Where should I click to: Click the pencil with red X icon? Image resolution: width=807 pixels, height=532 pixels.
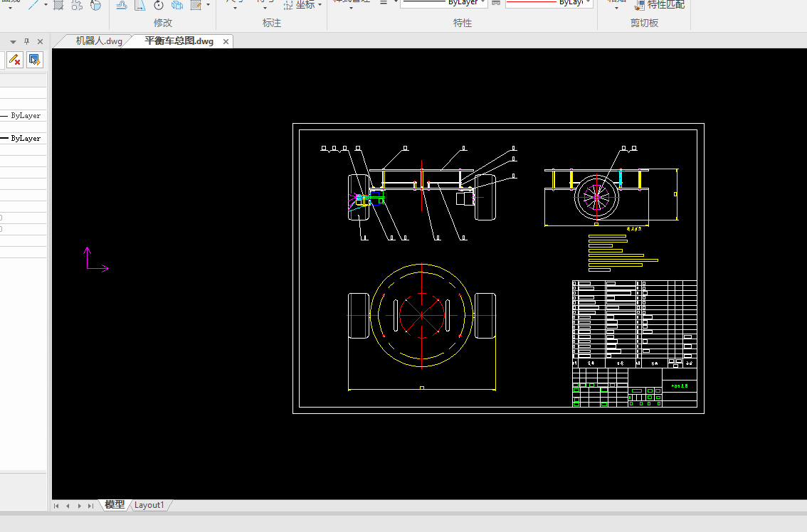14,60
